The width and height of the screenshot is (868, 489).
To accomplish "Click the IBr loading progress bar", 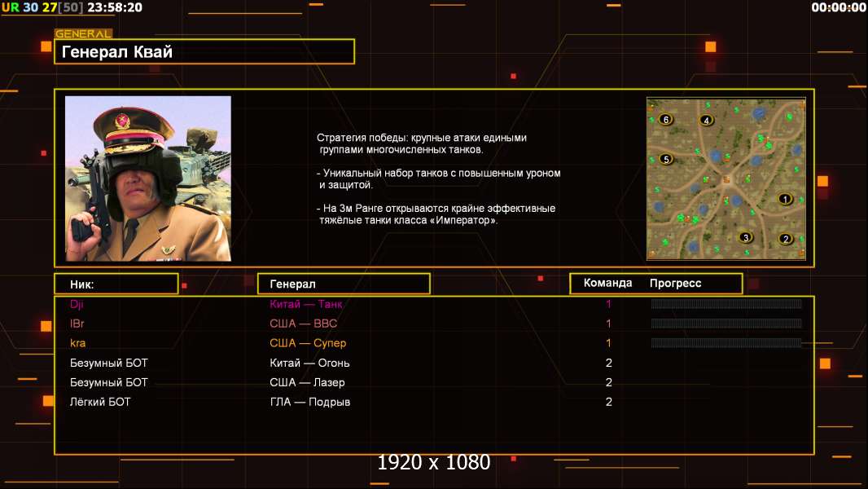I will (726, 324).
